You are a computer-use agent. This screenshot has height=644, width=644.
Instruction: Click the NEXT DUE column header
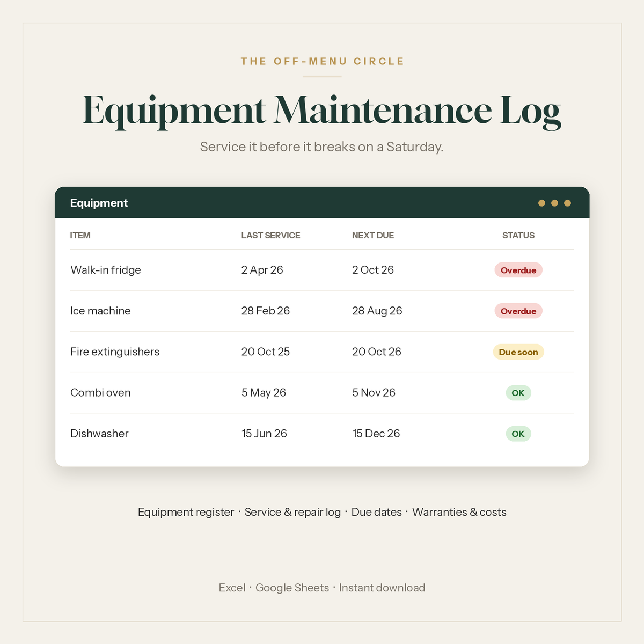tap(373, 235)
